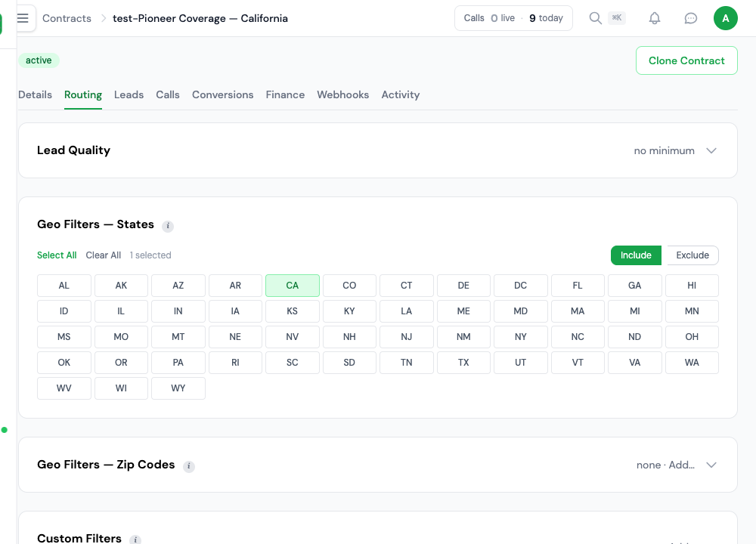Toggle the WI state chip
This screenshot has width=756, height=544.
[x=121, y=388]
